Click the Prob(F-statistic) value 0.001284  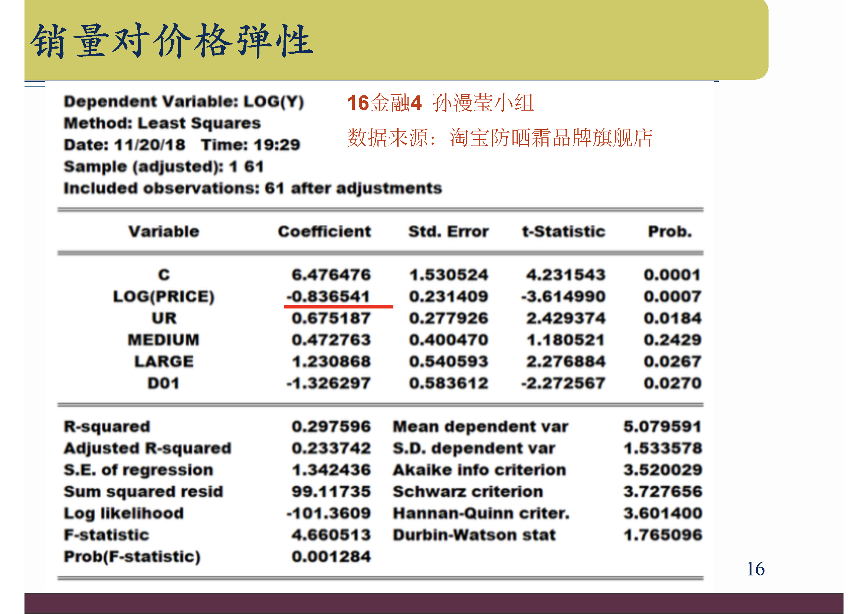[331, 556]
